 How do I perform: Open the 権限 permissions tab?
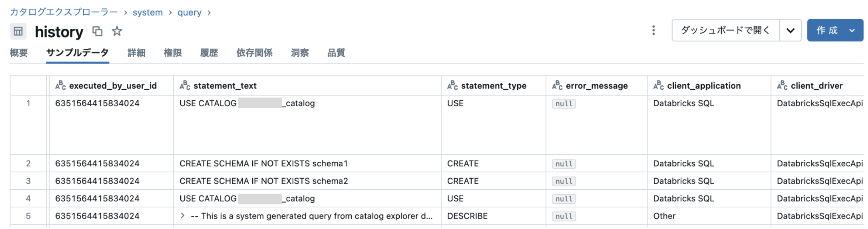tap(173, 53)
